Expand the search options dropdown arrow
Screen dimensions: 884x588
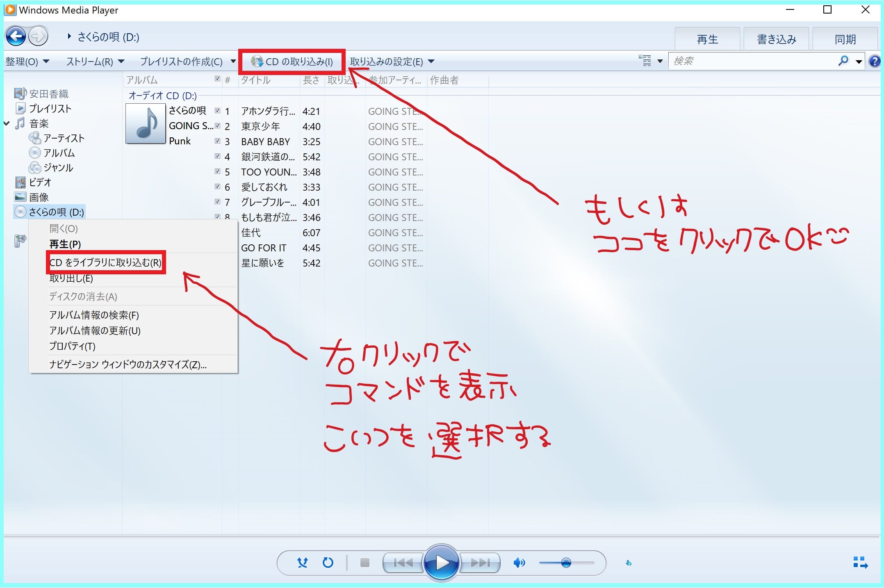[x=859, y=62]
